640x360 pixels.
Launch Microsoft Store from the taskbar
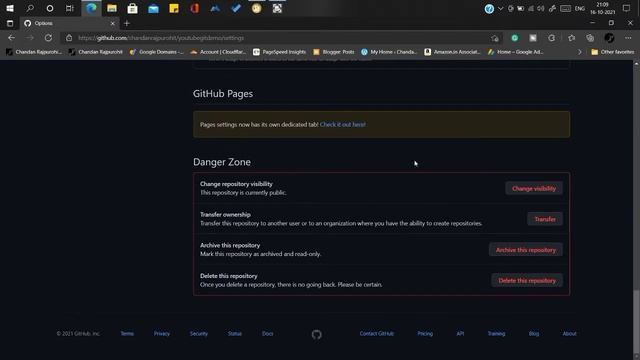(x=132, y=8)
